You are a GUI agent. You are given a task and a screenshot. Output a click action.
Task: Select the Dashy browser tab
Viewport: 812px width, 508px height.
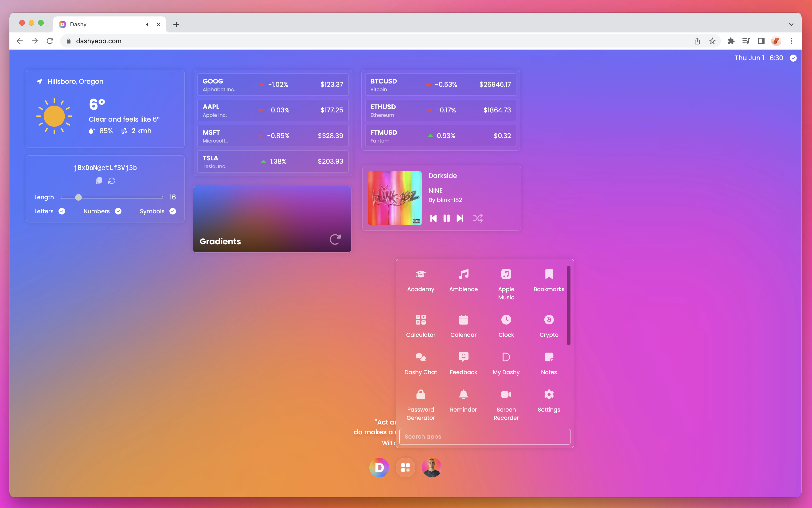[109, 24]
